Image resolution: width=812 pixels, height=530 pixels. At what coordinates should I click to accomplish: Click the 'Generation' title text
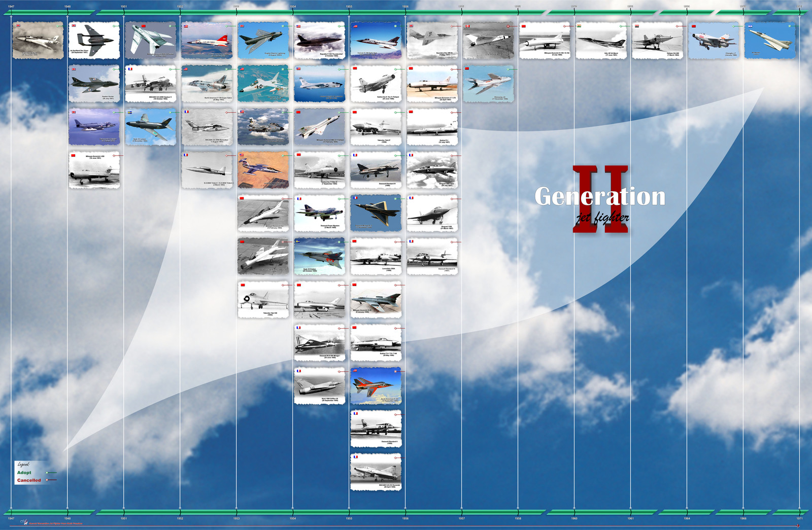coord(600,196)
